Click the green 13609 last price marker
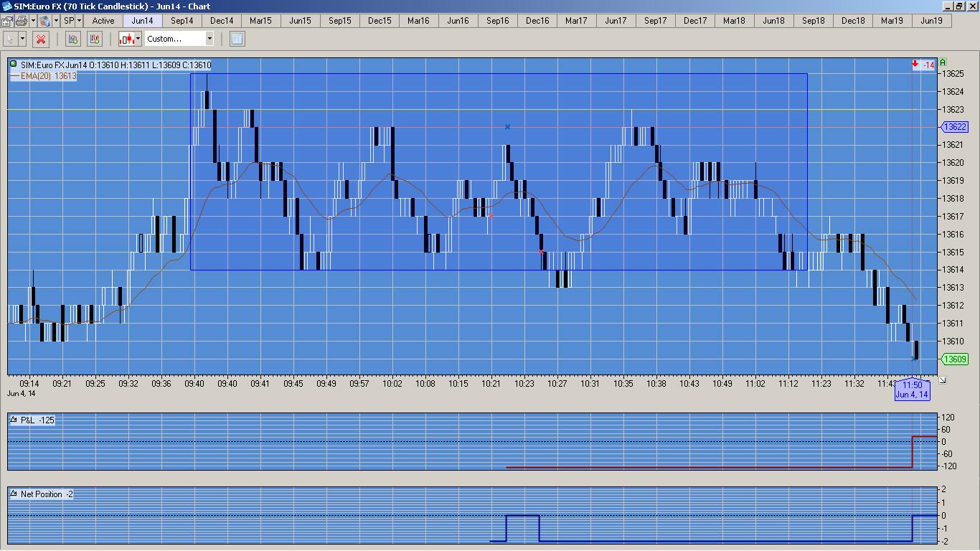980x551 pixels. [955, 359]
